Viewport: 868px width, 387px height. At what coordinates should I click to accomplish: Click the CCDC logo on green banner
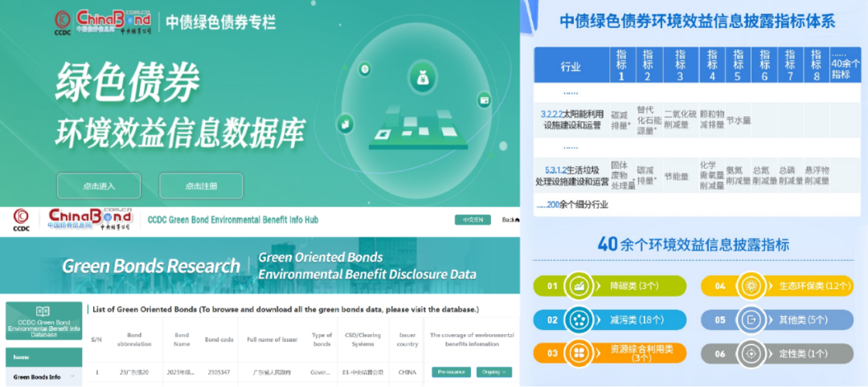pyautogui.click(x=63, y=23)
